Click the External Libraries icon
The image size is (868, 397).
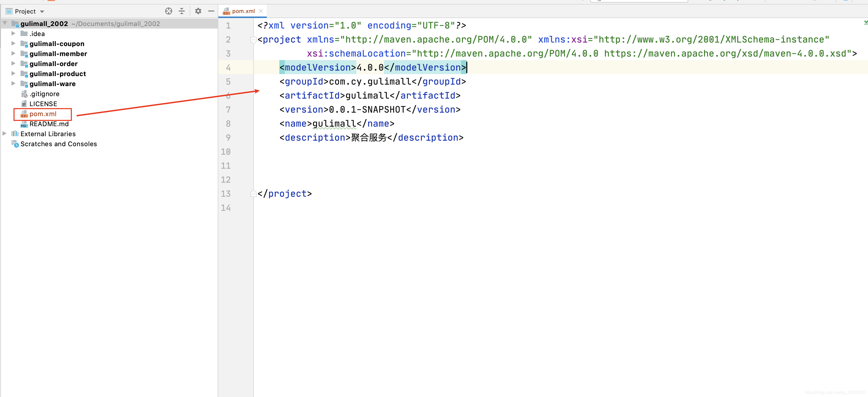(15, 134)
